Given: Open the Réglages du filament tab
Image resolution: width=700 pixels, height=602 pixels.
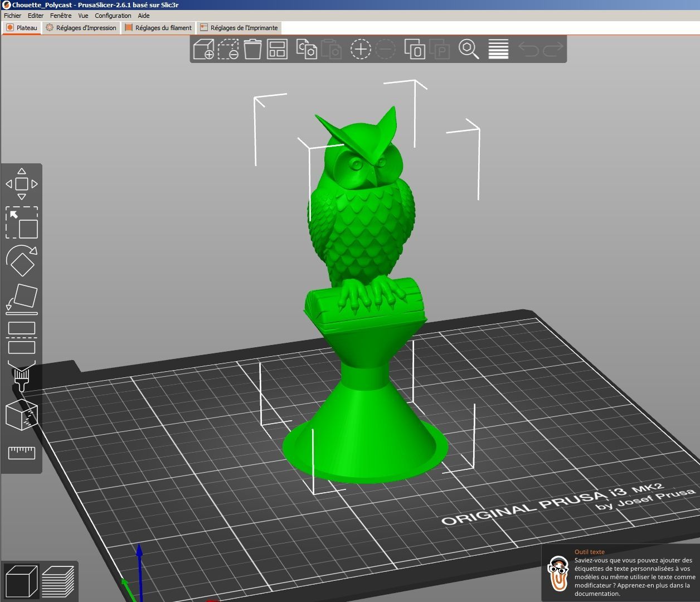Looking at the screenshot, I should [x=158, y=27].
